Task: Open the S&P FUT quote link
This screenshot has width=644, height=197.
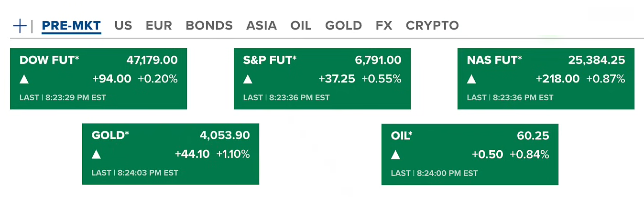Action: point(270,60)
